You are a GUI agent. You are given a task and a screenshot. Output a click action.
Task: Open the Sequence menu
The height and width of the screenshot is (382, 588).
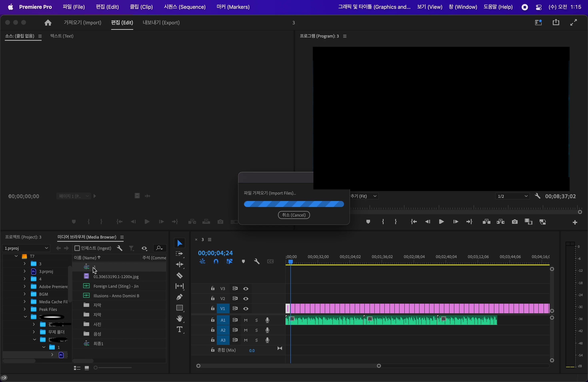pos(185,7)
